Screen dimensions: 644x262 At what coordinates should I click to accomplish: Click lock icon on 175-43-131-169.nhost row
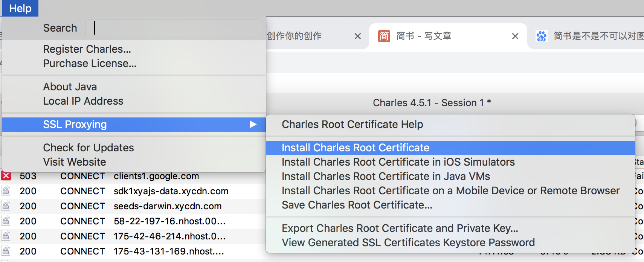[x=6, y=251]
